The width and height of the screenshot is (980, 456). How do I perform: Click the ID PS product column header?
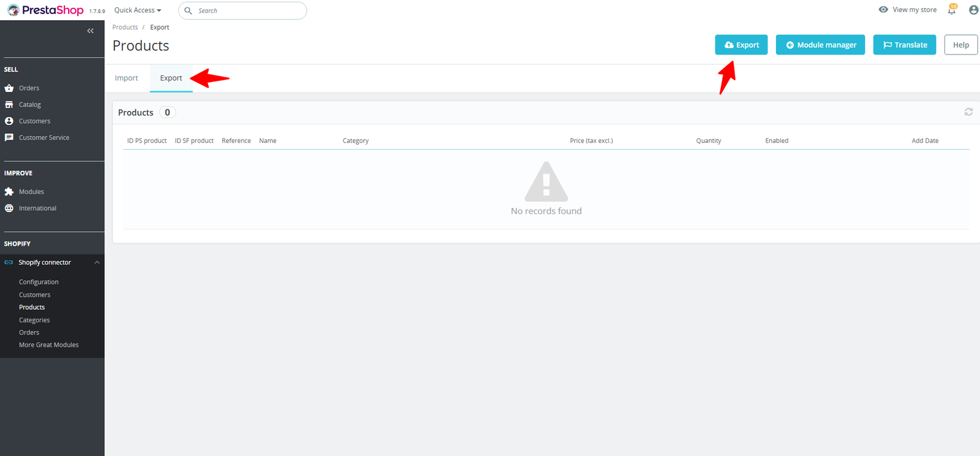click(x=146, y=141)
